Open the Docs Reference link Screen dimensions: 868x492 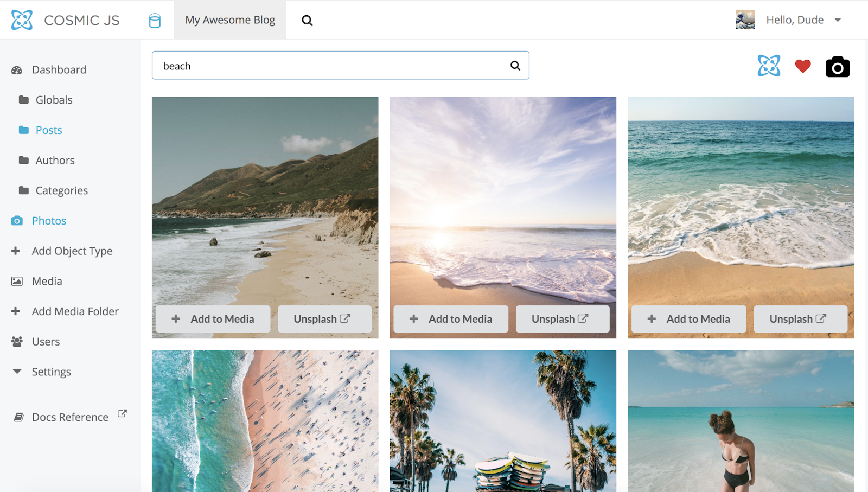click(x=70, y=417)
